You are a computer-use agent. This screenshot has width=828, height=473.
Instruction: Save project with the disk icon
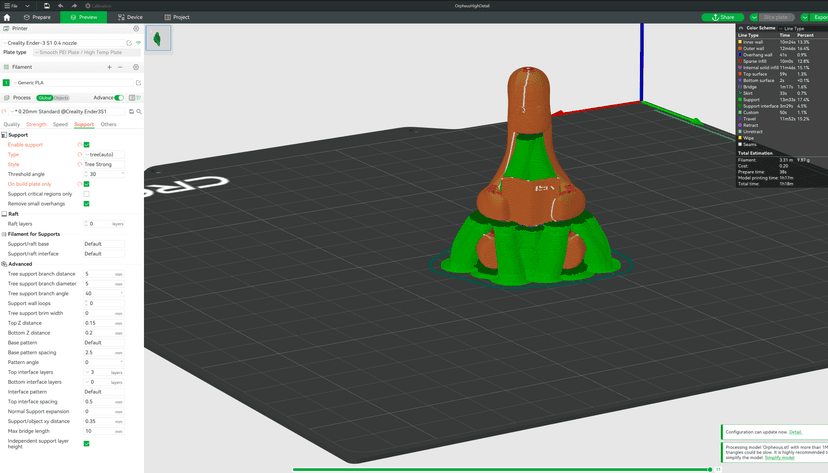click(47, 6)
